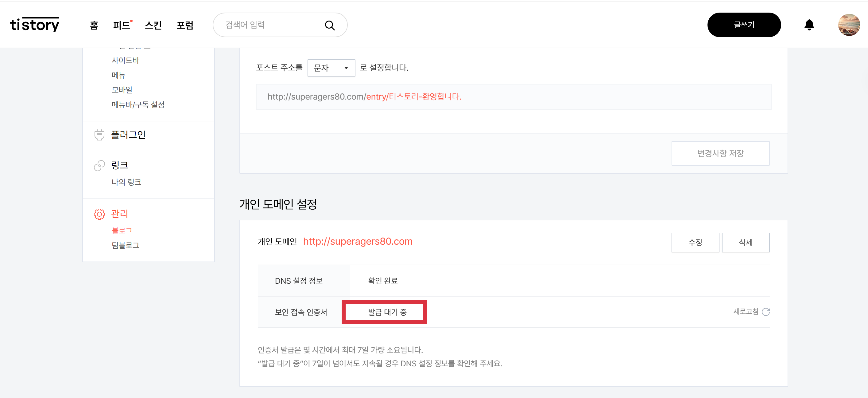The width and height of the screenshot is (868, 398).
Task: Go to the 홈 menu
Action: (x=94, y=25)
